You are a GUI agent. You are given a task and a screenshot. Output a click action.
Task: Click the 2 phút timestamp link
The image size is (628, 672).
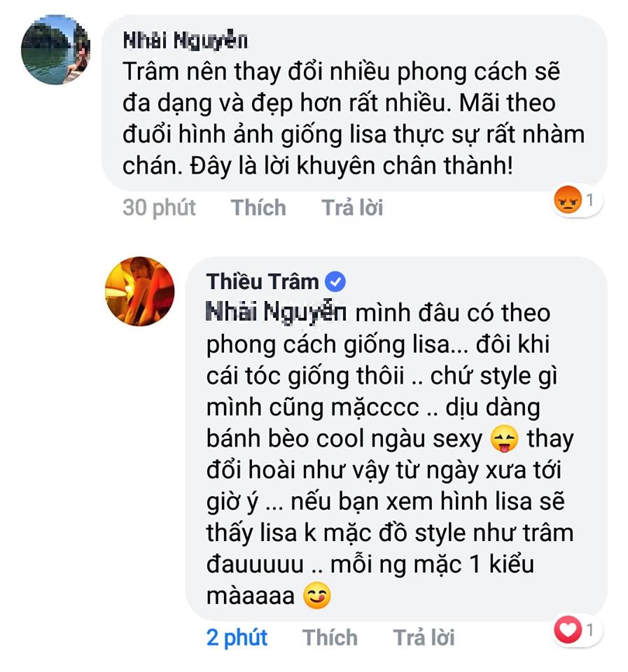(238, 637)
